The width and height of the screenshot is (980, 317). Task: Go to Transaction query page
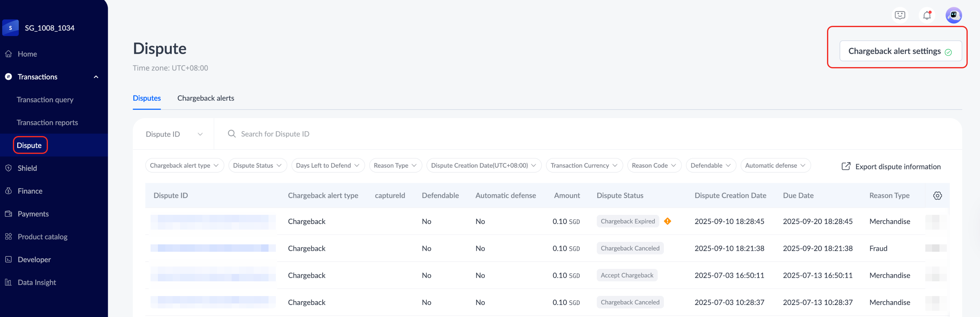click(45, 100)
